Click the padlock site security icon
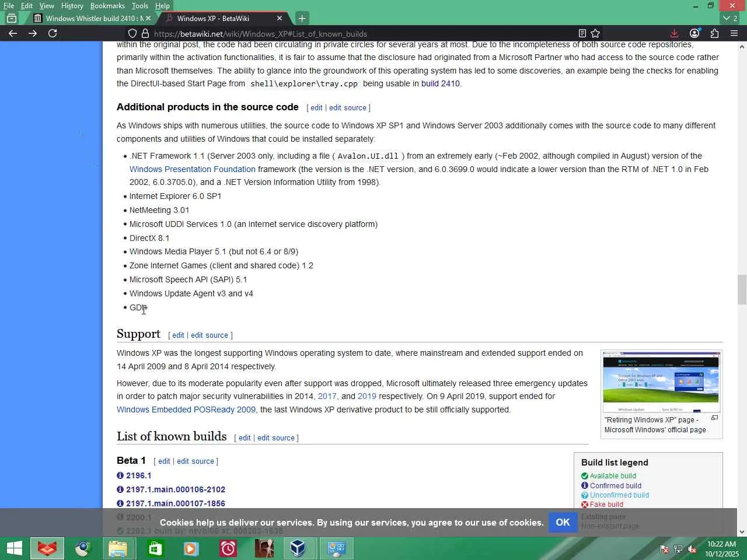 coord(145,33)
